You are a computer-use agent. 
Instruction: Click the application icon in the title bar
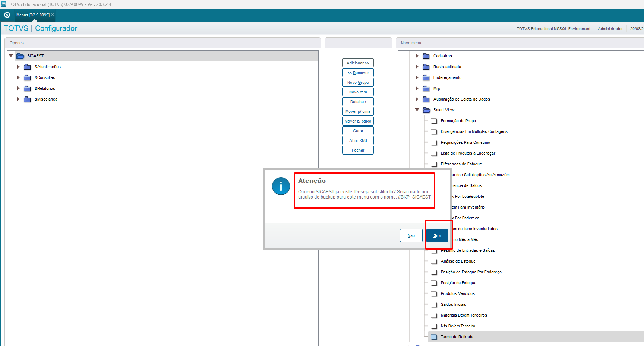[x=4, y=4]
